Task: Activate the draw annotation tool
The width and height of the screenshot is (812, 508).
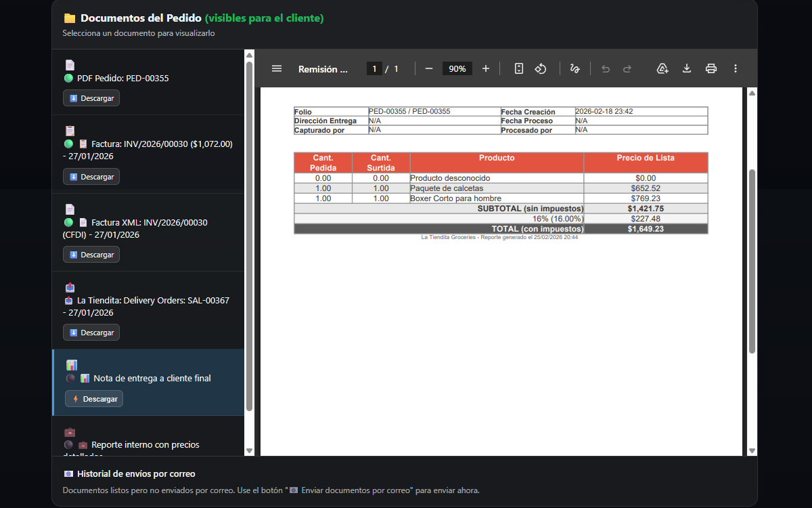Action: coord(574,68)
